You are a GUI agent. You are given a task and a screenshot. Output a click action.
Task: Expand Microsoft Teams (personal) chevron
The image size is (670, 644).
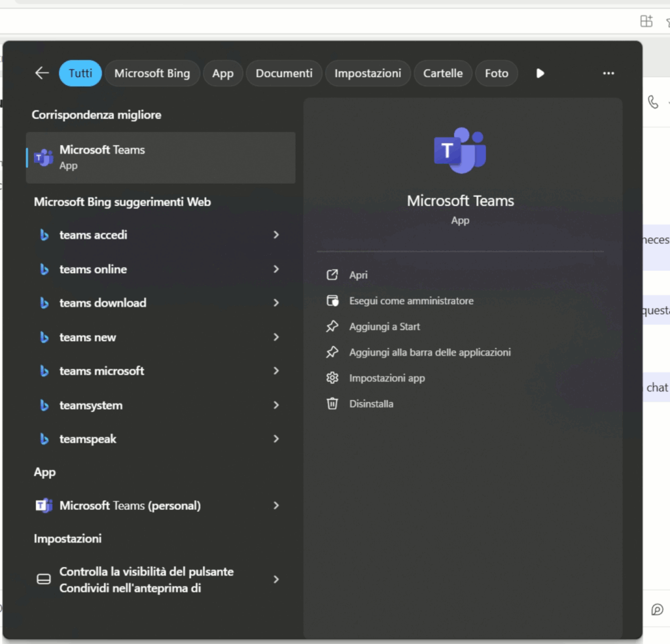pos(276,505)
